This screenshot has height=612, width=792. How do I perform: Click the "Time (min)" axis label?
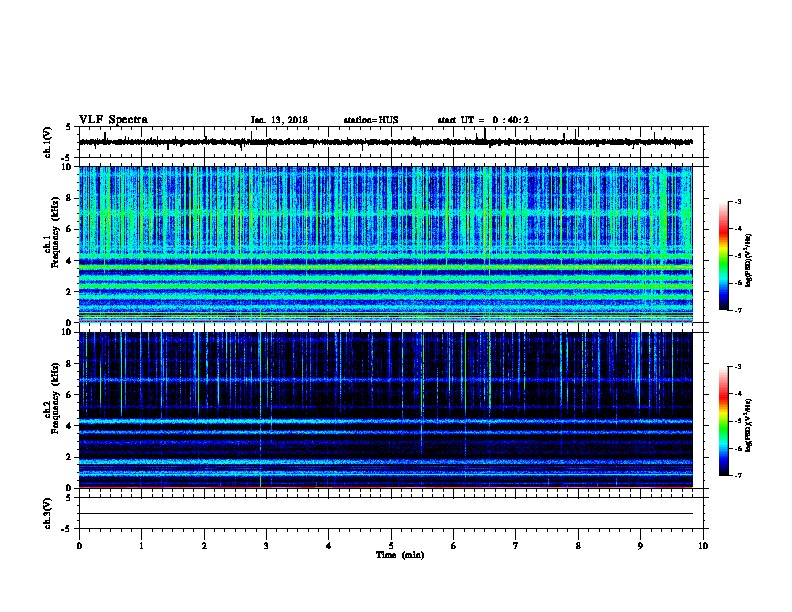tap(400, 555)
